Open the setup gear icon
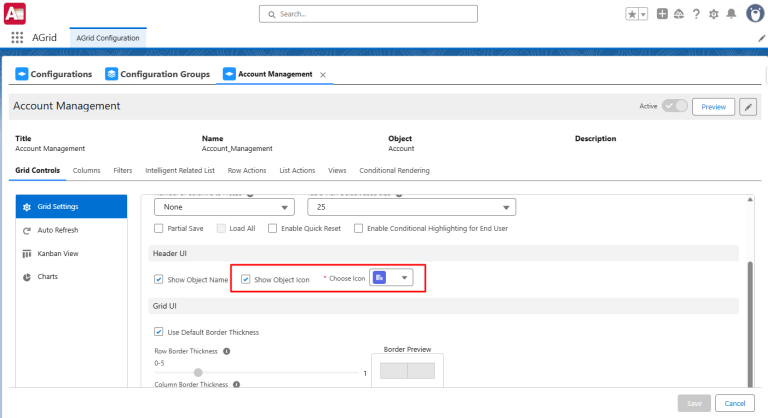This screenshot has height=418, width=768. [714, 14]
